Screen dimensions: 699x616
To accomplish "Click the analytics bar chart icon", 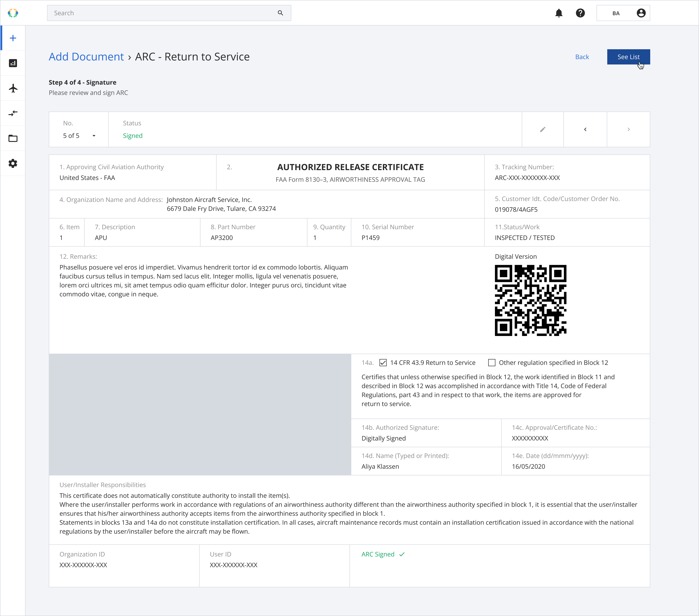I will 13,63.
